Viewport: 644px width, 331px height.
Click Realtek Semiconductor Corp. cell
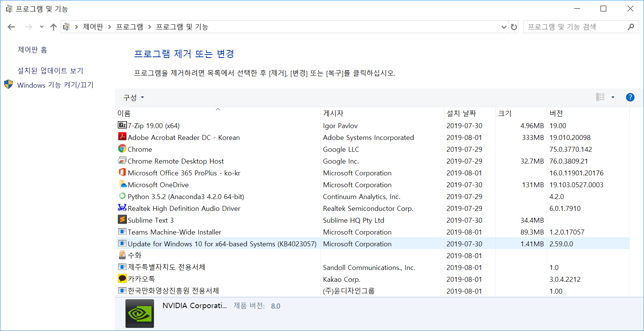(x=368, y=208)
